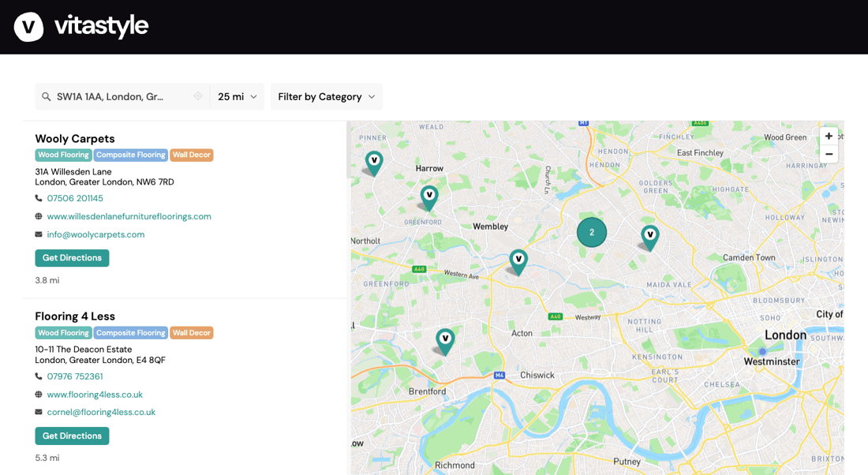Click Get Directions for Wooly Carpets
The width and height of the screenshot is (868, 475).
click(72, 258)
